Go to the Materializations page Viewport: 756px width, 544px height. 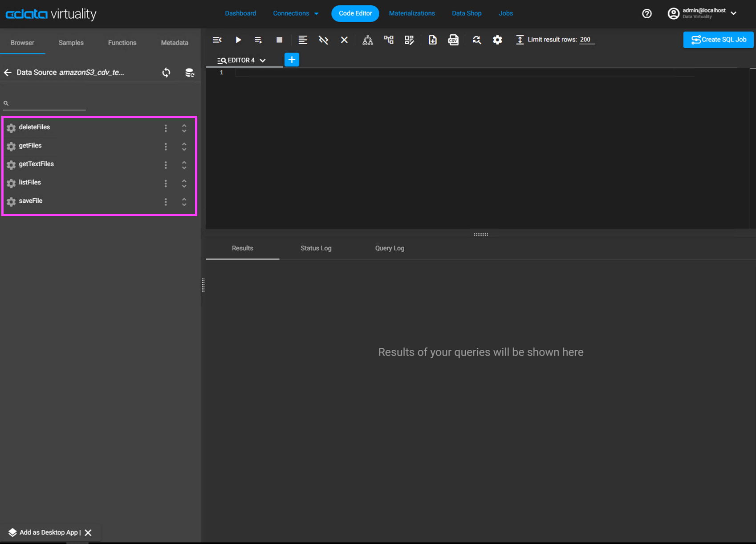pyautogui.click(x=411, y=13)
